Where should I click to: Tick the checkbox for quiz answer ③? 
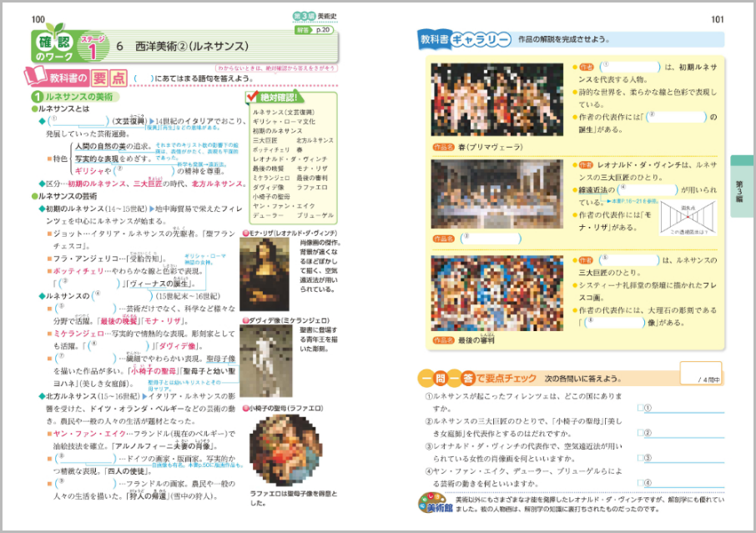pos(641,458)
